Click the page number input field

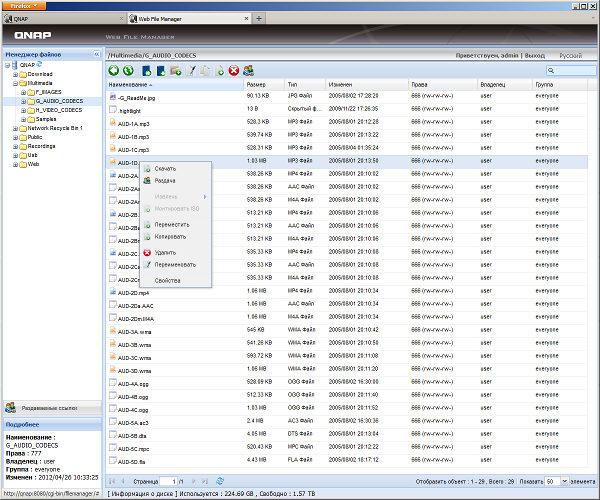point(168,481)
